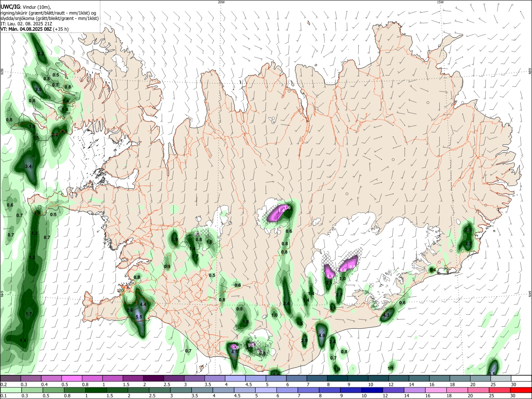Click the '1.6' value on the purple patch
The width and height of the screenshot is (532, 399).
click(x=287, y=207)
